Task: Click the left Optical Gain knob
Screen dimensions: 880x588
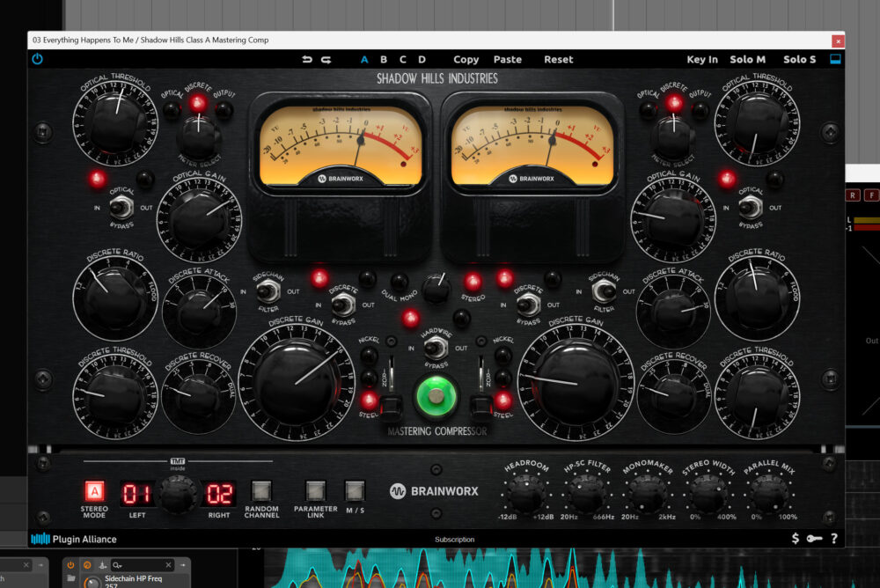Action: click(x=199, y=219)
